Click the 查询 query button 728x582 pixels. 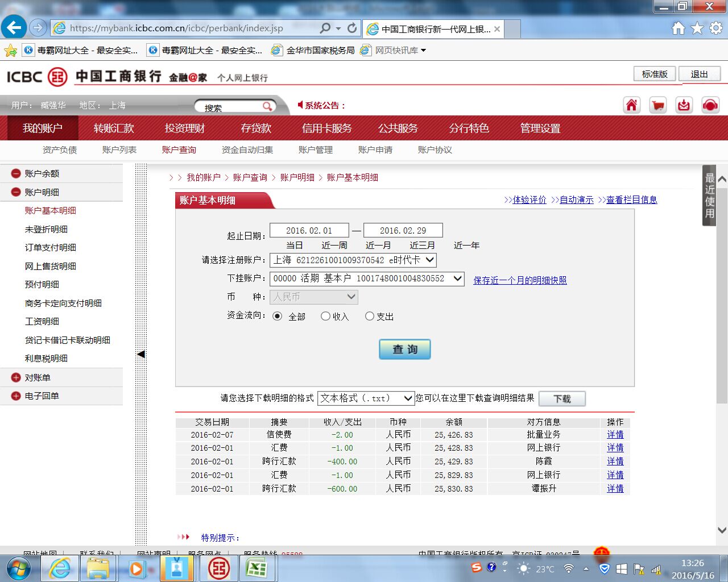click(x=405, y=349)
